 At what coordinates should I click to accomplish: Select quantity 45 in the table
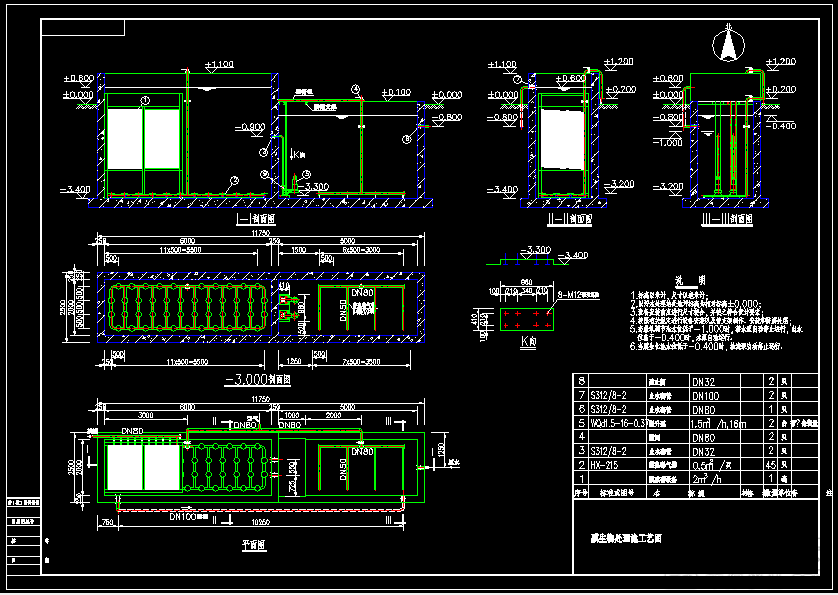[770, 465]
